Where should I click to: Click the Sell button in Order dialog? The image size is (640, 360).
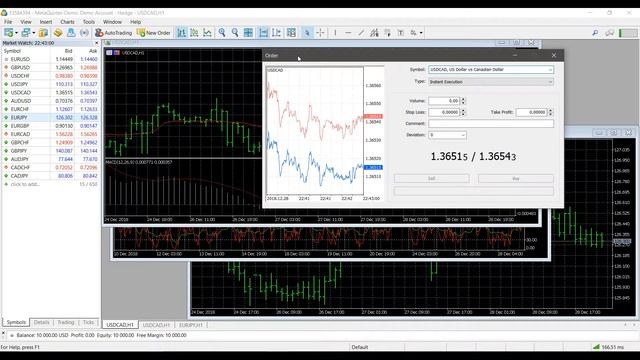pos(431,179)
